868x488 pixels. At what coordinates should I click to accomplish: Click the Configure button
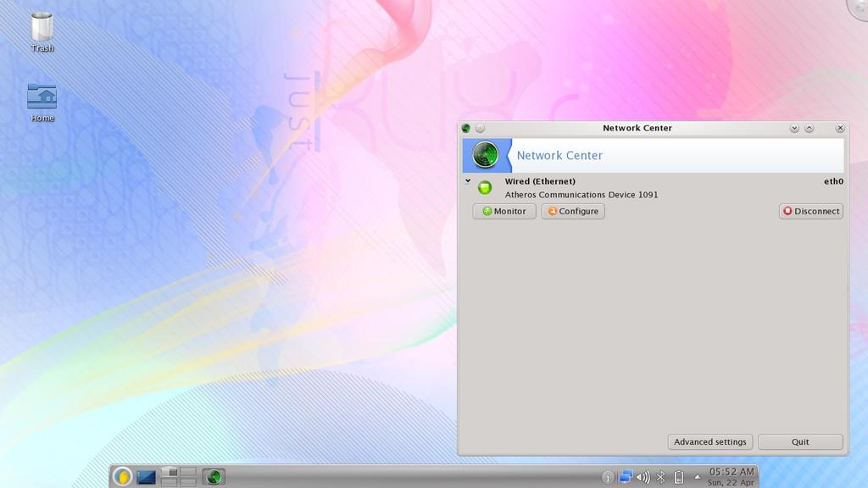[573, 211]
